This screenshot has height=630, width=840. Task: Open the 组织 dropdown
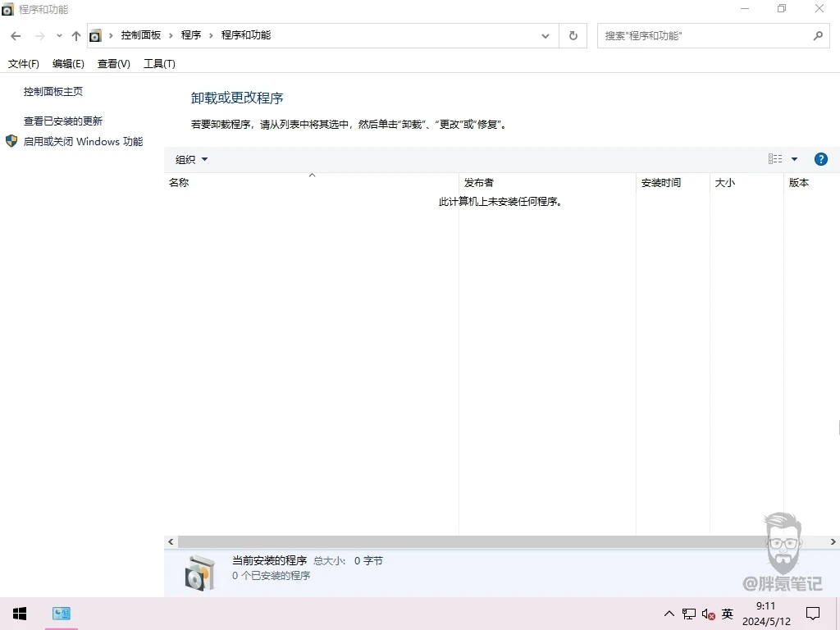coord(191,159)
